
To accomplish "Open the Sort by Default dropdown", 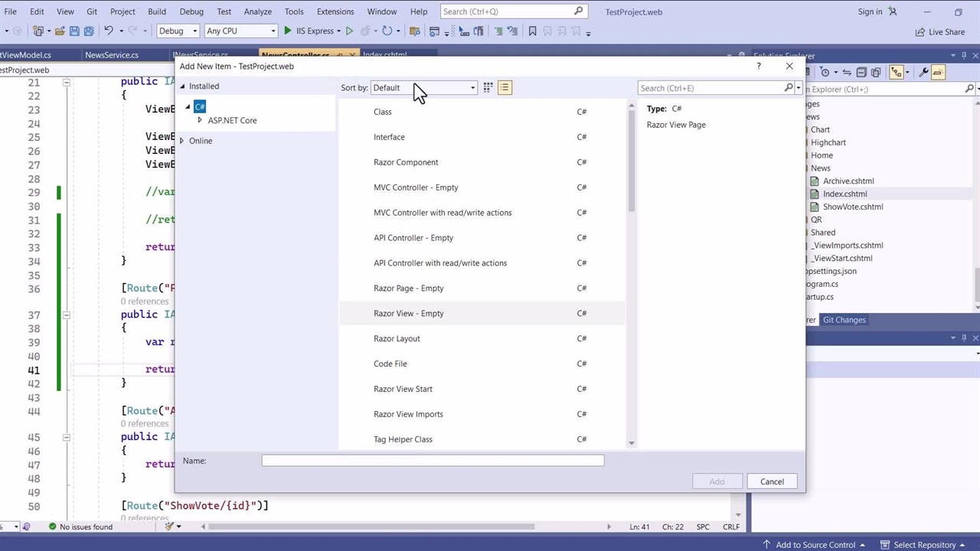I will pyautogui.click(x=423, y=88).
